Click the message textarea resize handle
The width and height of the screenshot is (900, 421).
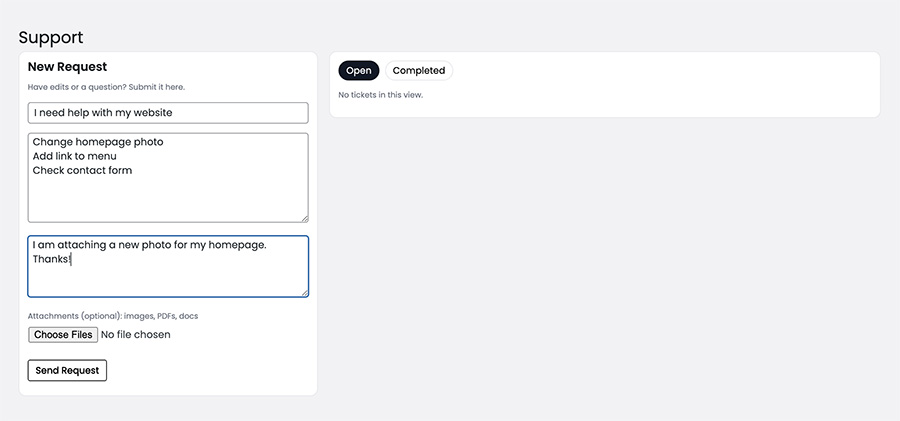[x=304, y=292]
